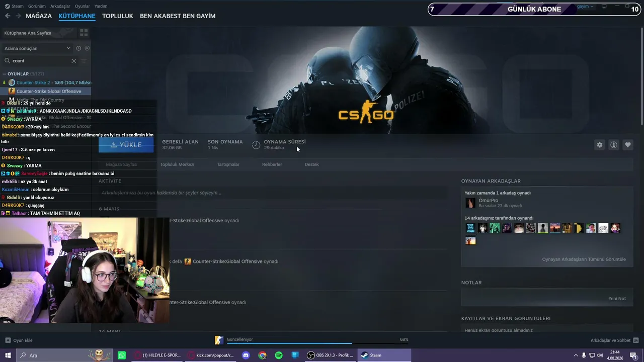This screenshot has width=644, height=362.
Task: Click the playtime clock icon
Action: point(256,145)
